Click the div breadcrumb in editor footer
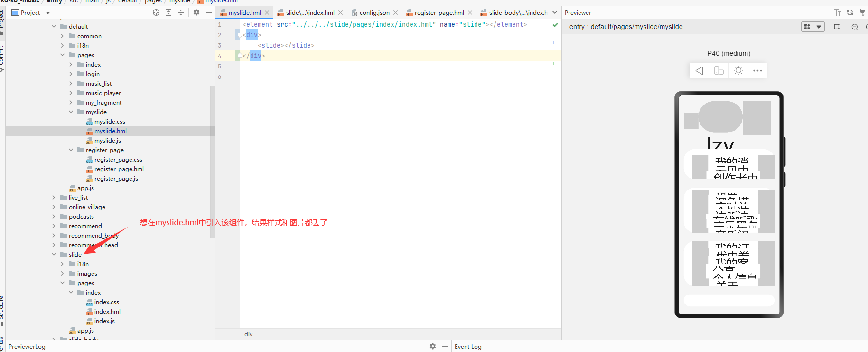The width and height of the screenshot is (868, 352). coord(249,334)
